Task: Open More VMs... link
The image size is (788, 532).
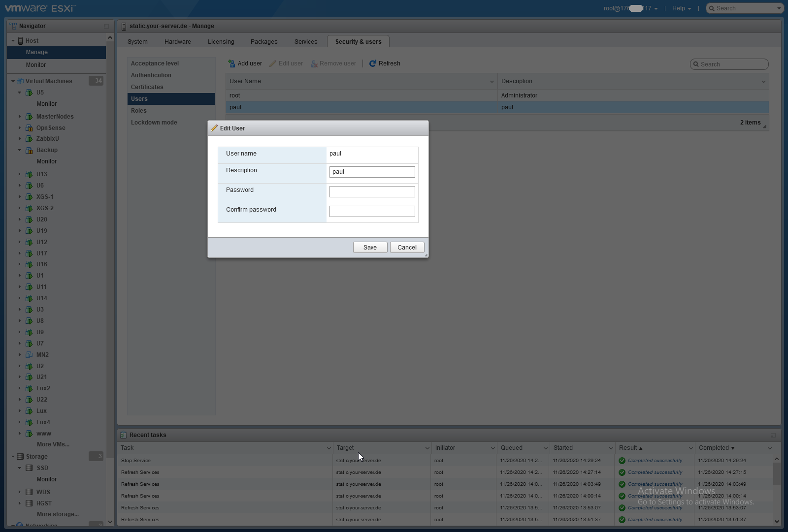Action: 53,444
